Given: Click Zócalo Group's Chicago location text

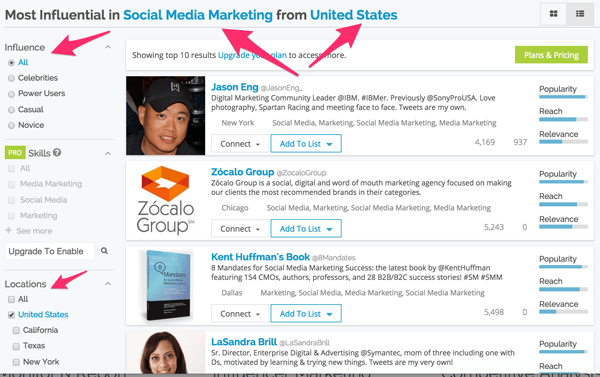Looking at the screenshot, I should [x=235, y=208].
